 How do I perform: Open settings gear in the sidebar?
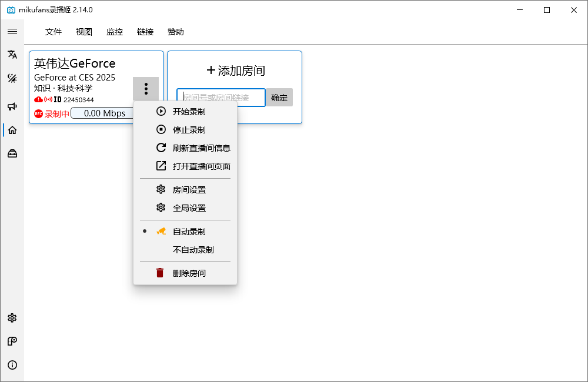point(12,318)
